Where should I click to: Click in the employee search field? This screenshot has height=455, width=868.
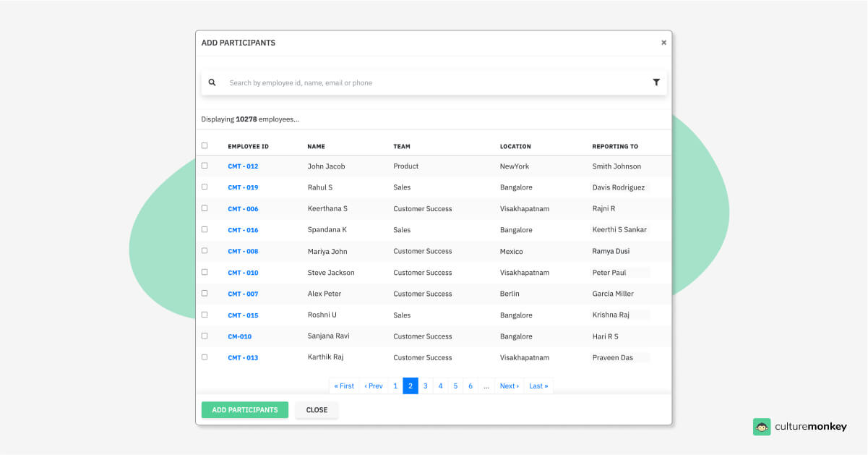[x=434, y=82]
